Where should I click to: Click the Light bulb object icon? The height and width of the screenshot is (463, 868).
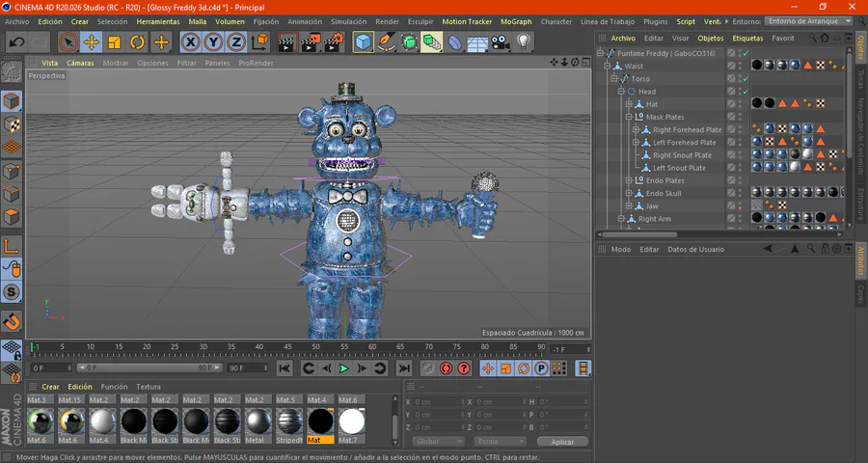coord(524,41)
